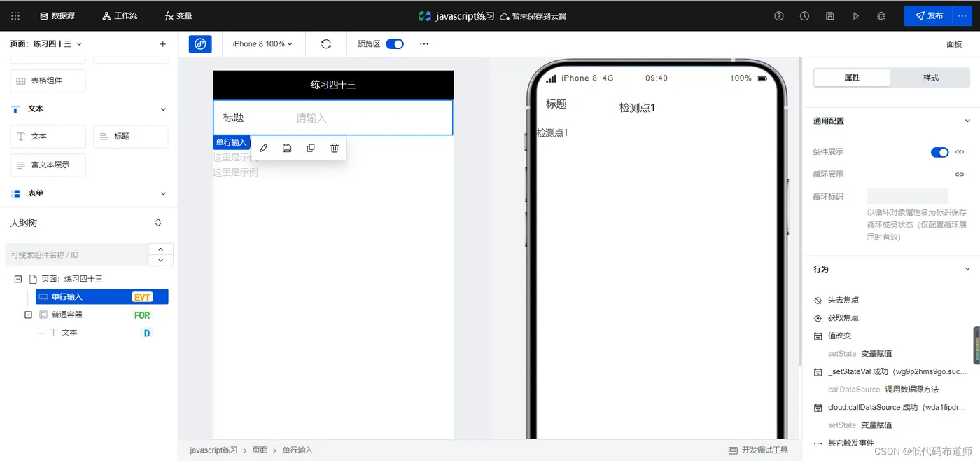Open the callDataSource 调用数据源方法 action

[883, 390]
